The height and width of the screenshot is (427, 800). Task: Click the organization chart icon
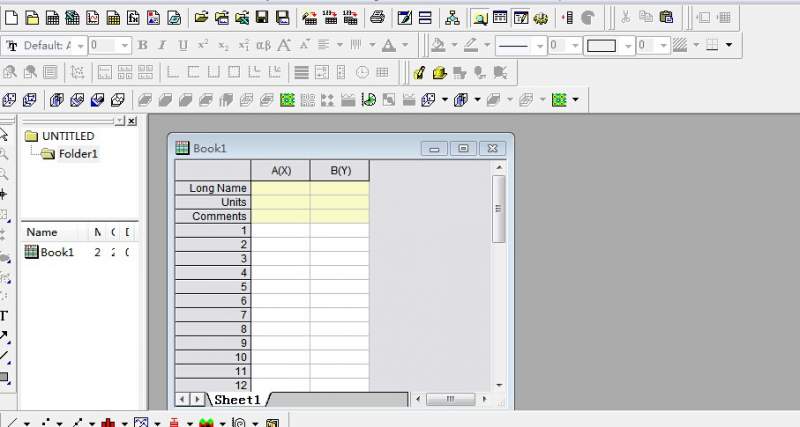tap(452, 18)
